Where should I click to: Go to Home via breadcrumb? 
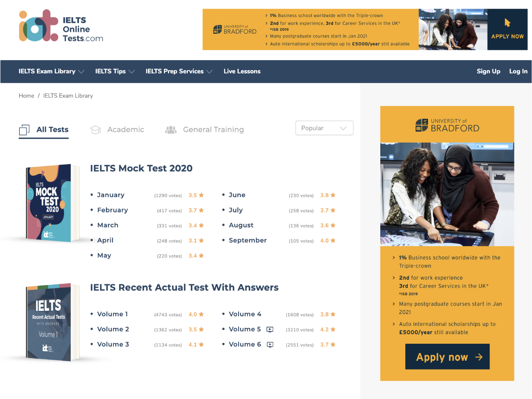(27, 96)
